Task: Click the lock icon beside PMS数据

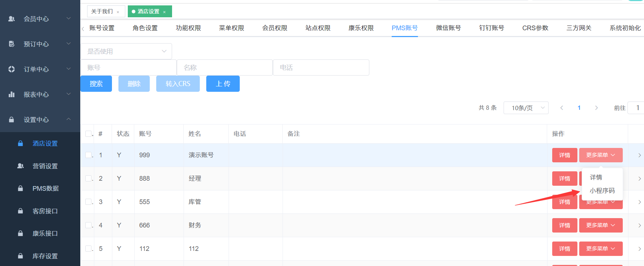Action: click(x=21, y=188)
